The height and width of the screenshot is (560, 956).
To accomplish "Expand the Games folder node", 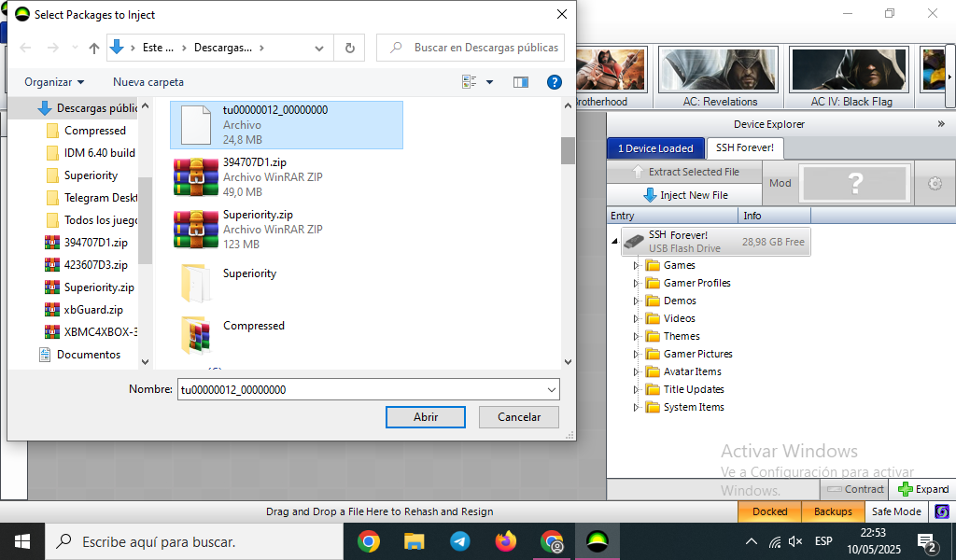I will point(636,265).
